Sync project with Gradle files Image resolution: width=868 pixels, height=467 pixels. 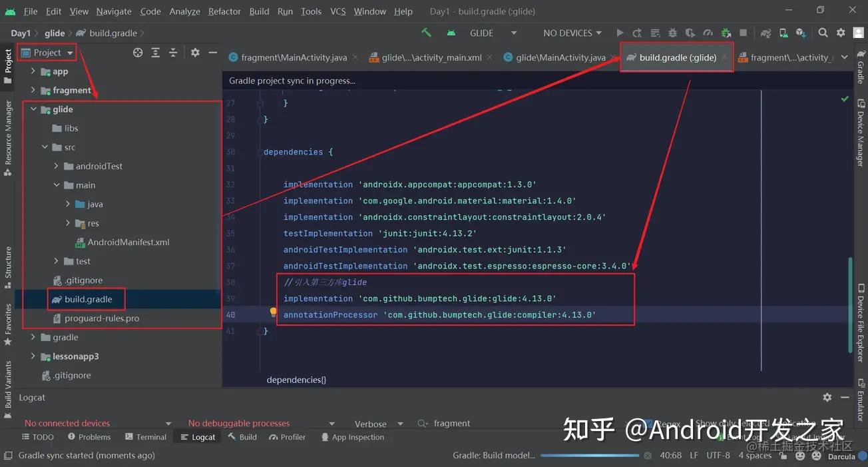click(x=726, y=32)
